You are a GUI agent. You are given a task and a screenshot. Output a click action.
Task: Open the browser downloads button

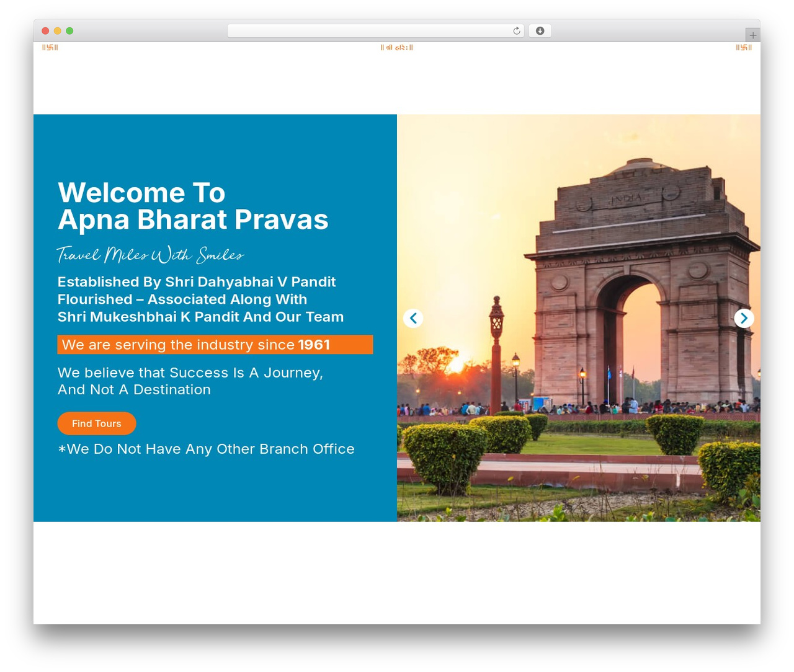click(540, 31)
